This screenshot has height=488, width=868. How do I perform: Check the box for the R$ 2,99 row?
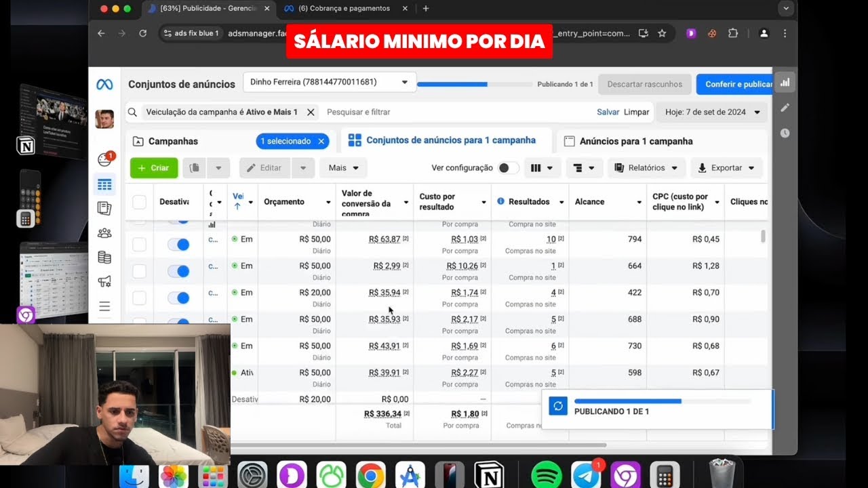point(139,271)
